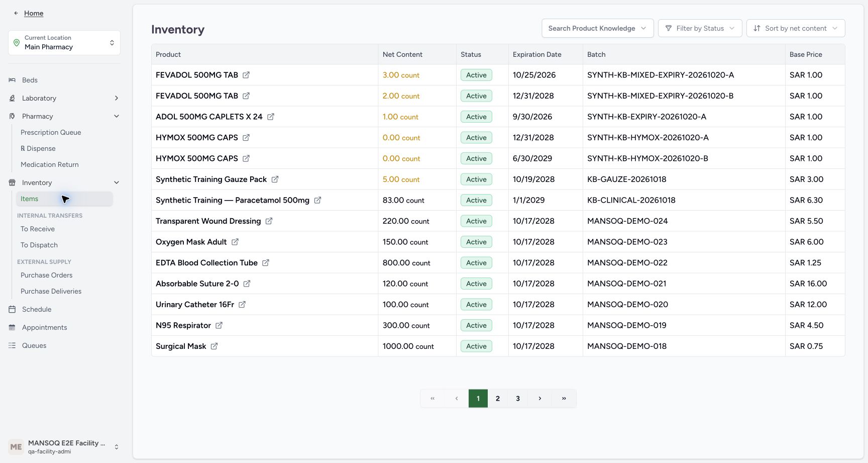This screenshot has height=463, width=868.
Task: Open external link for Synthetic Training Paracetamol 500mg
Action: (x=317, y=200)
